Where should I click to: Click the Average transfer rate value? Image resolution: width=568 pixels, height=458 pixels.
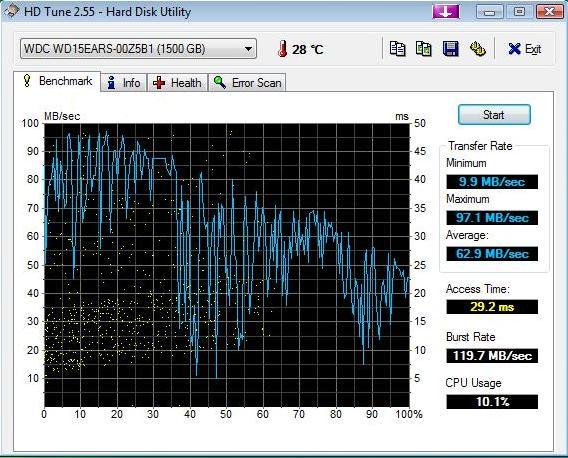click(x=492, y=254)
